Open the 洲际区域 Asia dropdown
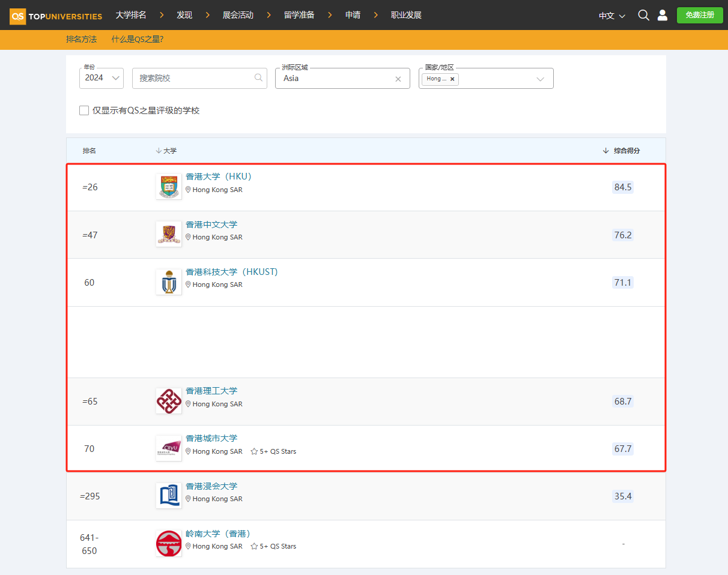The width and height of the screenshot is (728, 575). (342, 78)
